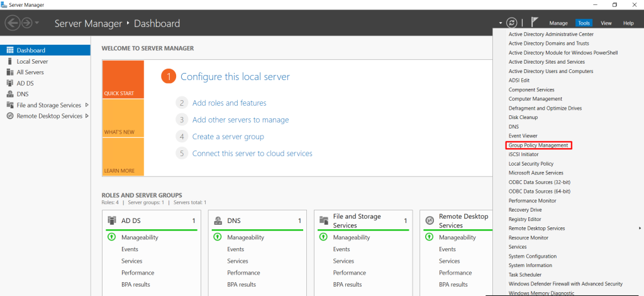
Task: Open Registry Editor from Tools menu
Action: click(x=525, y=219)
